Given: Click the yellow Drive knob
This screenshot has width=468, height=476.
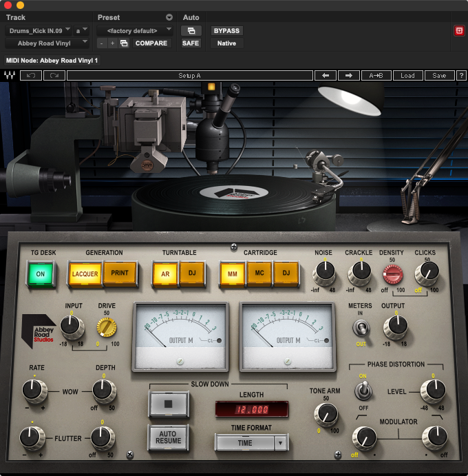Looking at the screenshot, I should click(x=107, y=327).
